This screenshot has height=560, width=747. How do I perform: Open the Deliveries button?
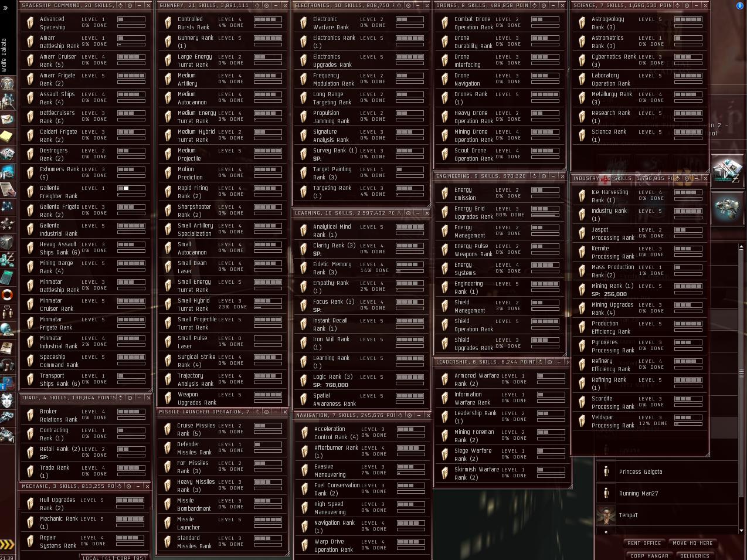click(694, 556)
